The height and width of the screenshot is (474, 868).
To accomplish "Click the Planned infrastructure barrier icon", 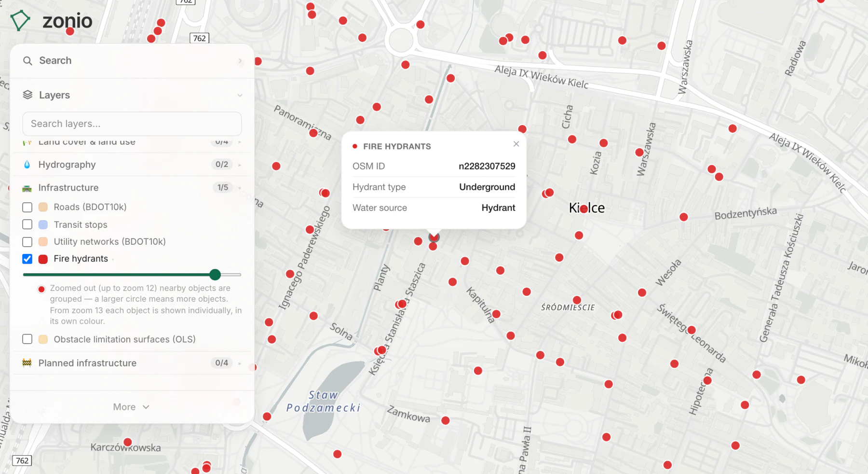I will tap(27, 363).
